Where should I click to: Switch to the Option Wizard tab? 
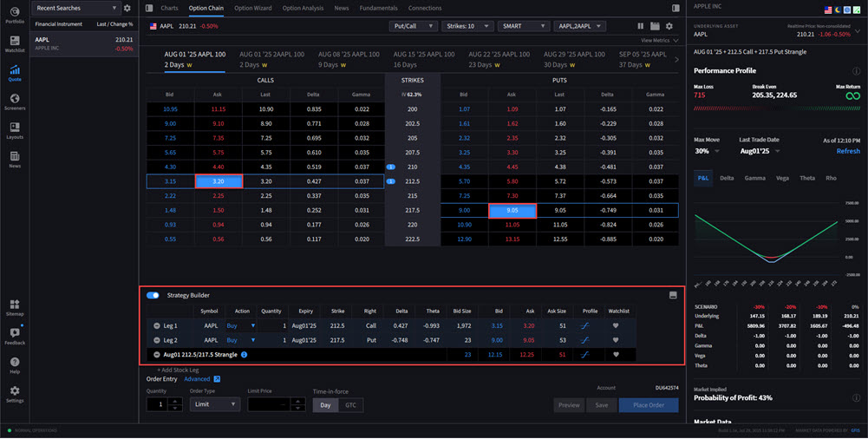(x=253, y=9)
